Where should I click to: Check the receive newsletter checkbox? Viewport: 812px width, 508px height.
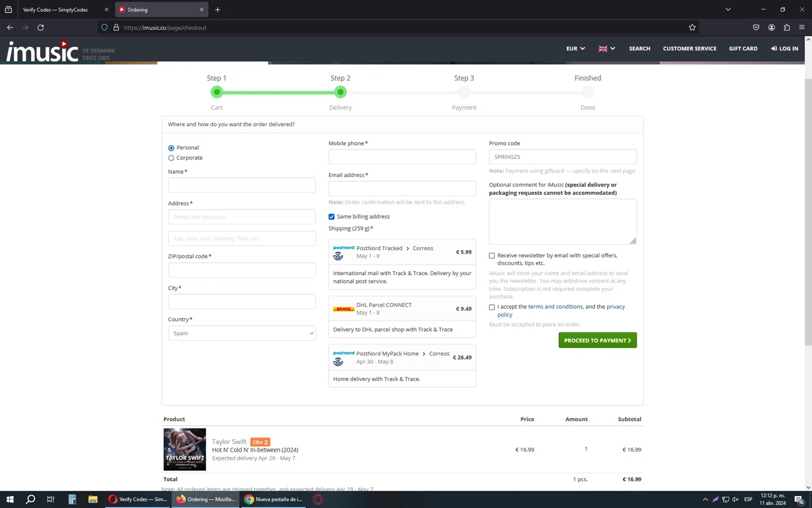492,256
